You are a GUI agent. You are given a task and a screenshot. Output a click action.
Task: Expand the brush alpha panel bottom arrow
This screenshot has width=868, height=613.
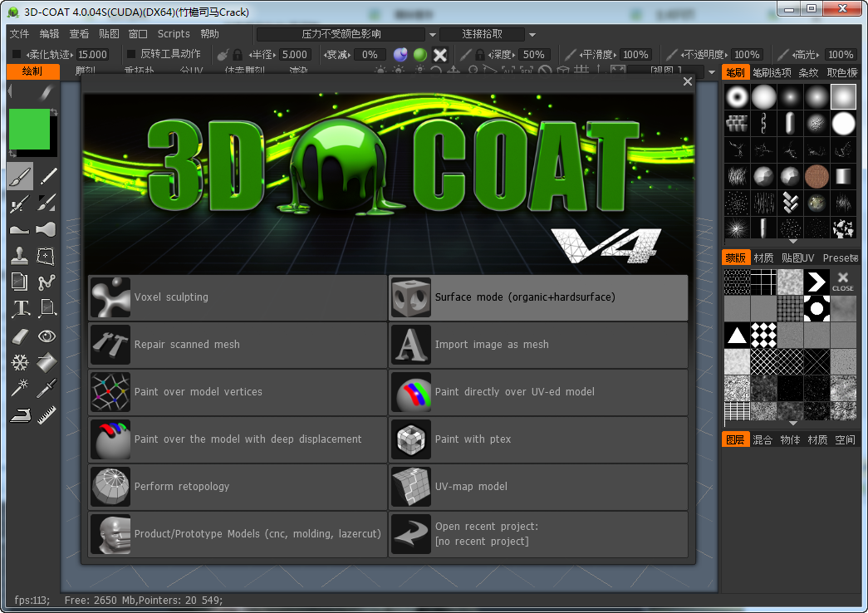pyautogui.click(x=792, y=242)
